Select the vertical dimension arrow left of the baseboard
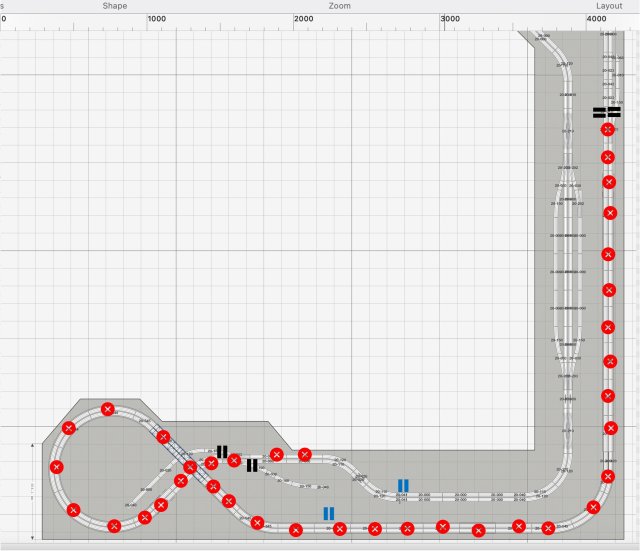The height and width of the screenshot is (551, 640). (x=33, y=492)
